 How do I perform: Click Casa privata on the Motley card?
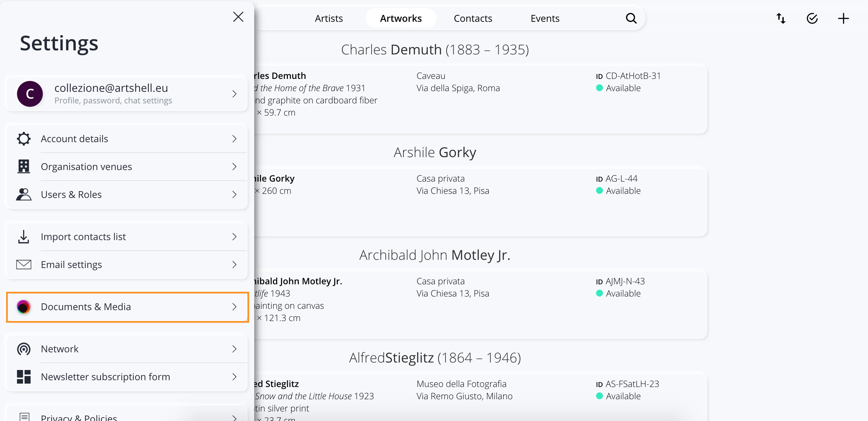[x=440, y=281]
